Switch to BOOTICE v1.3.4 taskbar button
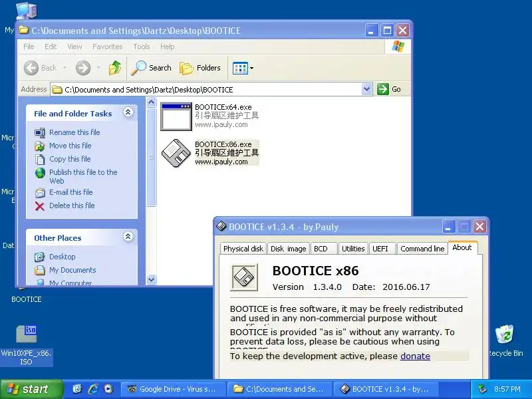Viewport: 532px width, 399px height. [x=386, y=389]
